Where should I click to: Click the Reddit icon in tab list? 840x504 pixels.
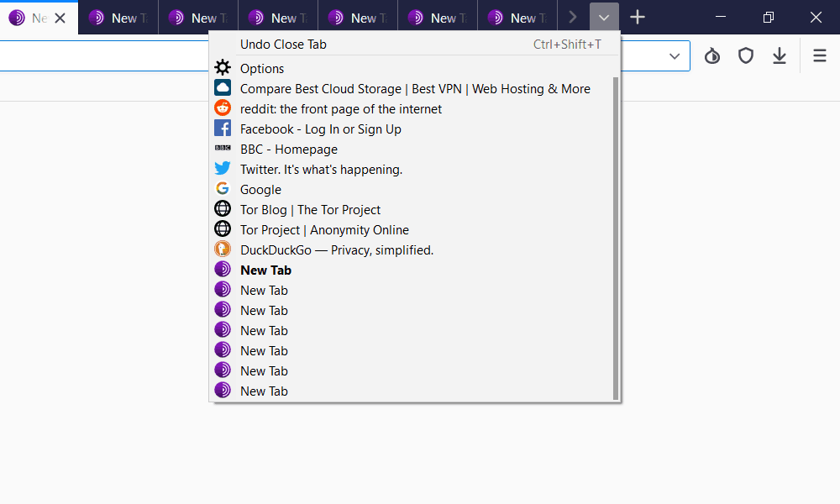223,109
